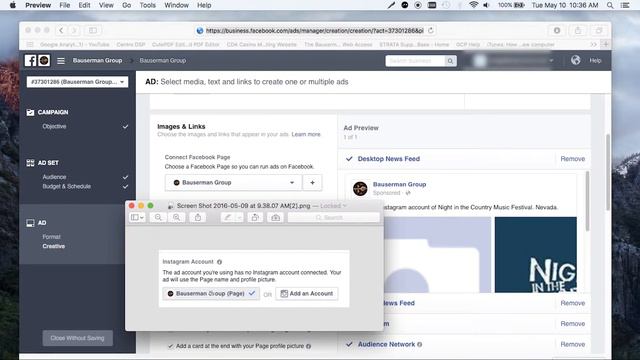Screen dimensions: 640x360
Task: Open the Bauserman Group page dropdown
Action: pyautogui.click(x=233, y=182)
